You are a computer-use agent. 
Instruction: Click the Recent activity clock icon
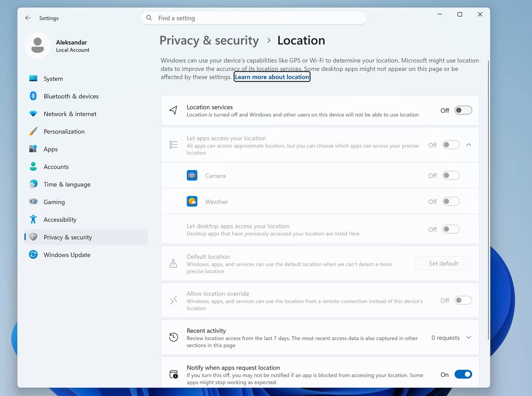173,337
